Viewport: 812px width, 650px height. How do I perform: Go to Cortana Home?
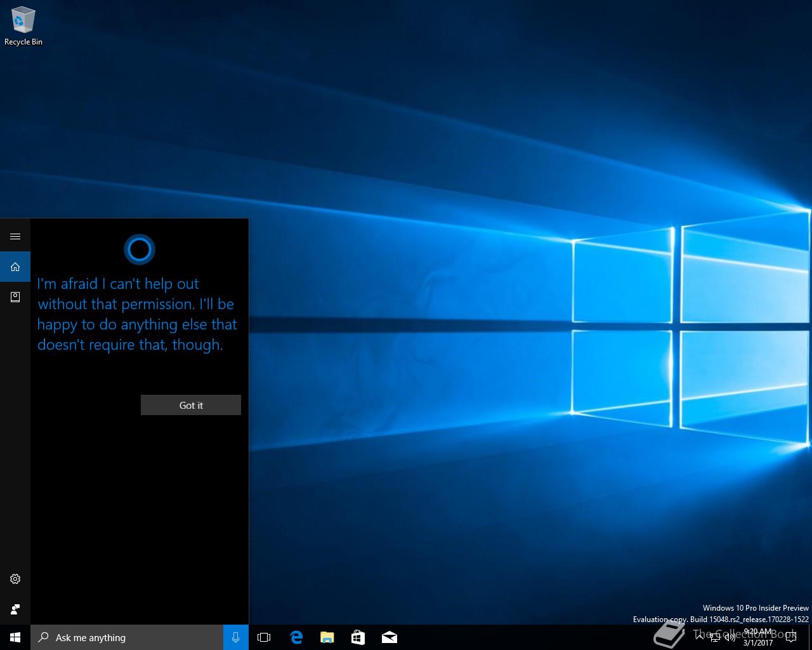point(15,267)
